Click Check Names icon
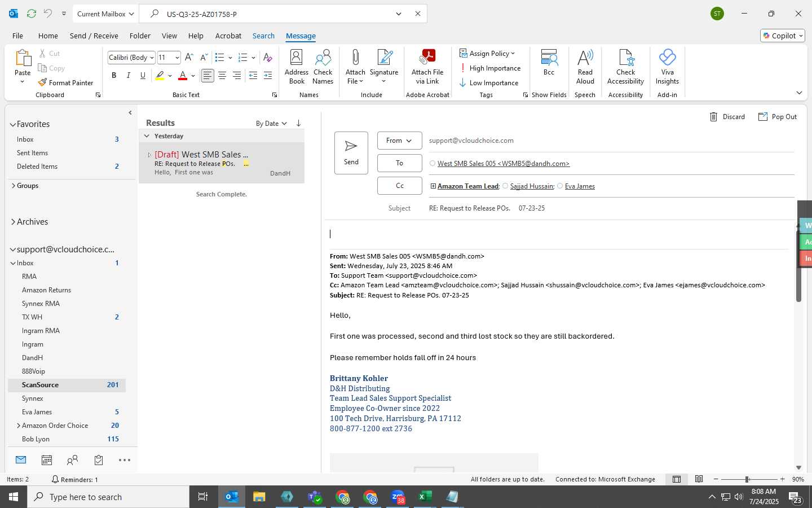This screenshot has width=812, height=508. tap(323, 67)
